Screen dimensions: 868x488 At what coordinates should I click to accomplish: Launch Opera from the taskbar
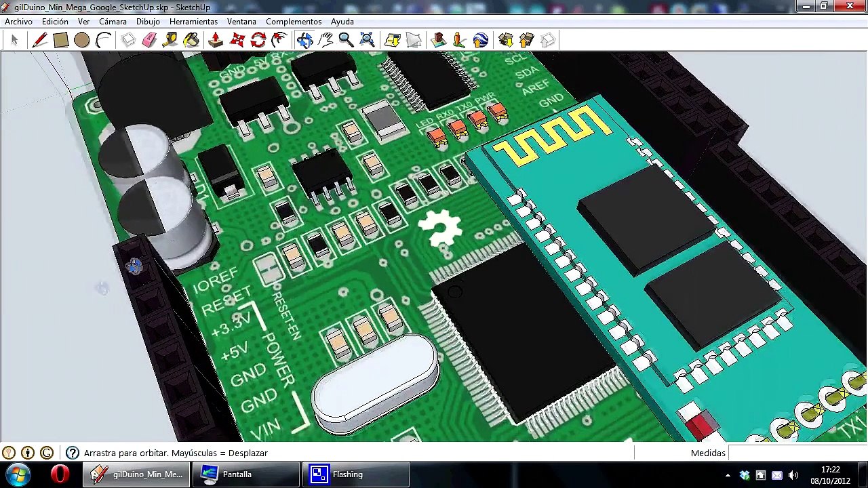(x=60, y=474)
